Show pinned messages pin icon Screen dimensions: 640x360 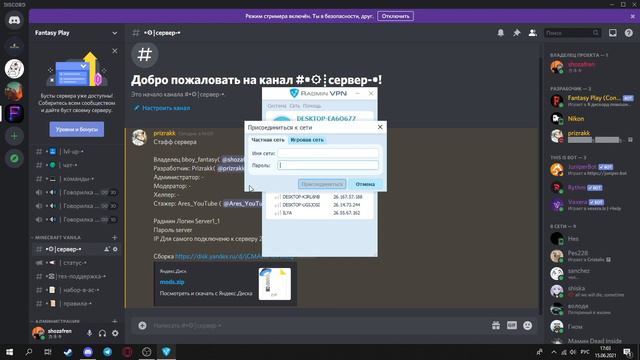pyautogui.click(x=516, y=33)
